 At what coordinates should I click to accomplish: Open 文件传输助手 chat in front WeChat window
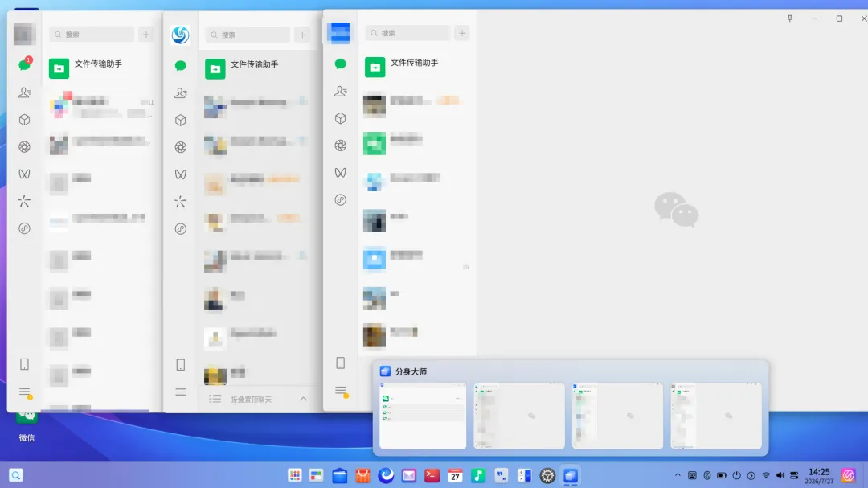pos(417,67)
